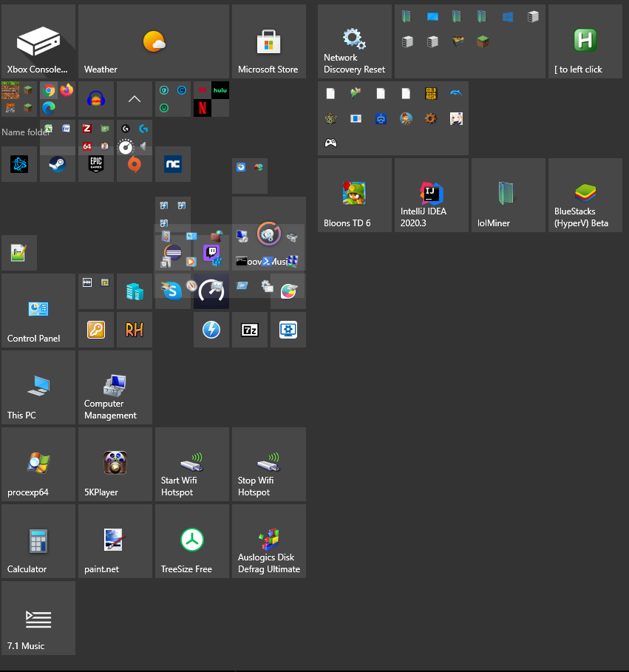The width and height of the screenshot is (629, 672).
Task: Open Audacity
Action: [96, 99]
